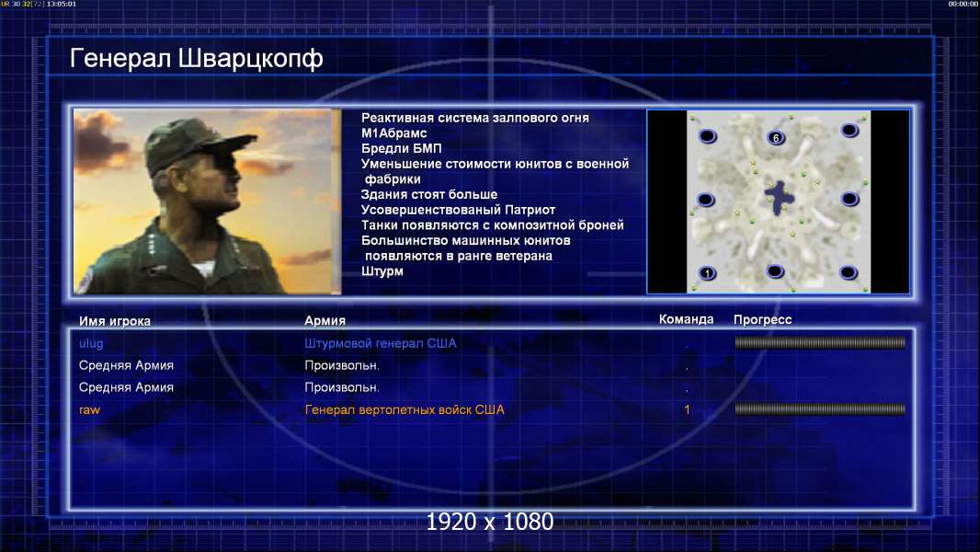Choose the bottom-right start position on the minimap

pyautogui.click(x=849, y=272)
